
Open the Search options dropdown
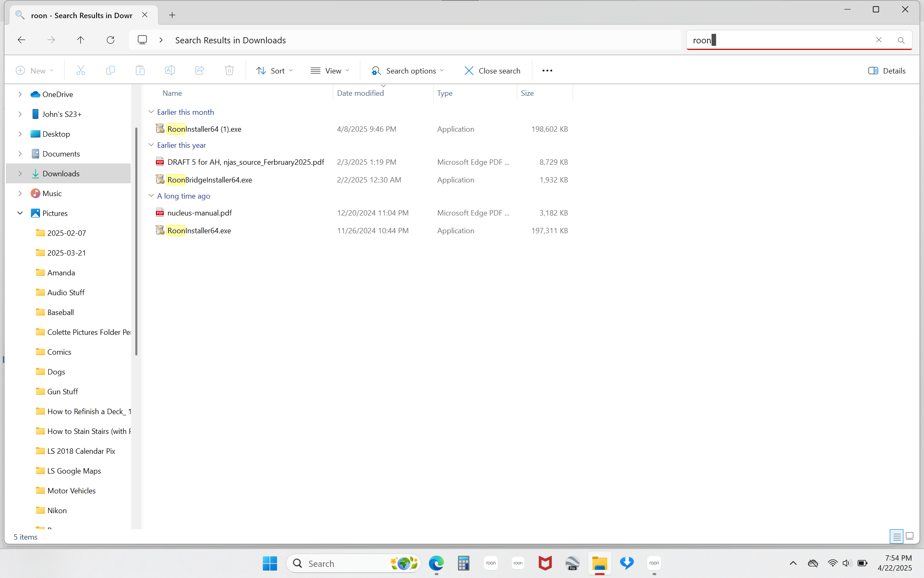click(x=408, y=71)
